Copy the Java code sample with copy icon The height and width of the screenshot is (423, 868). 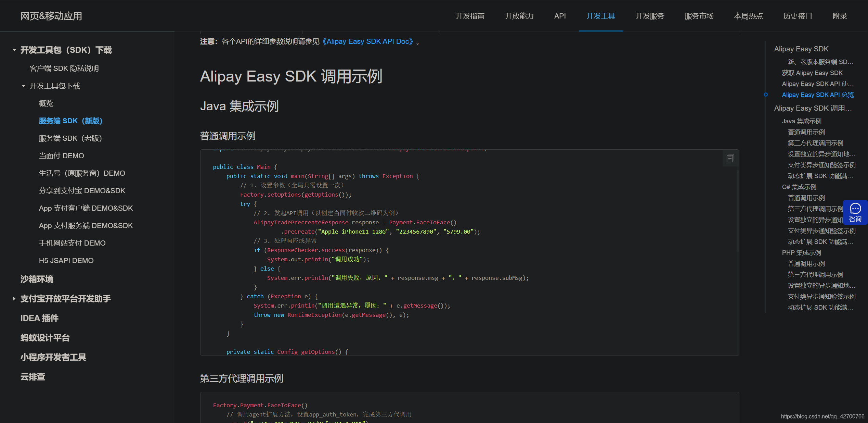pos(730,158)
